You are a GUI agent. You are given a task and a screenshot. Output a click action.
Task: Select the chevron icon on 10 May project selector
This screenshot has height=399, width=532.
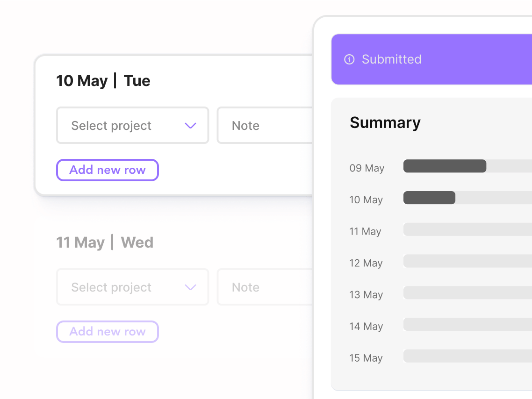click(x=190, y=125)
